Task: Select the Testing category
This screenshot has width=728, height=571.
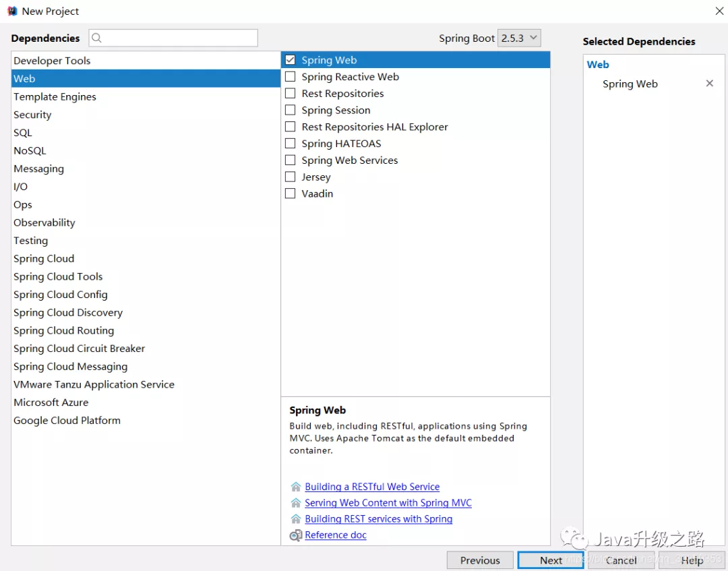Action: 146,241
